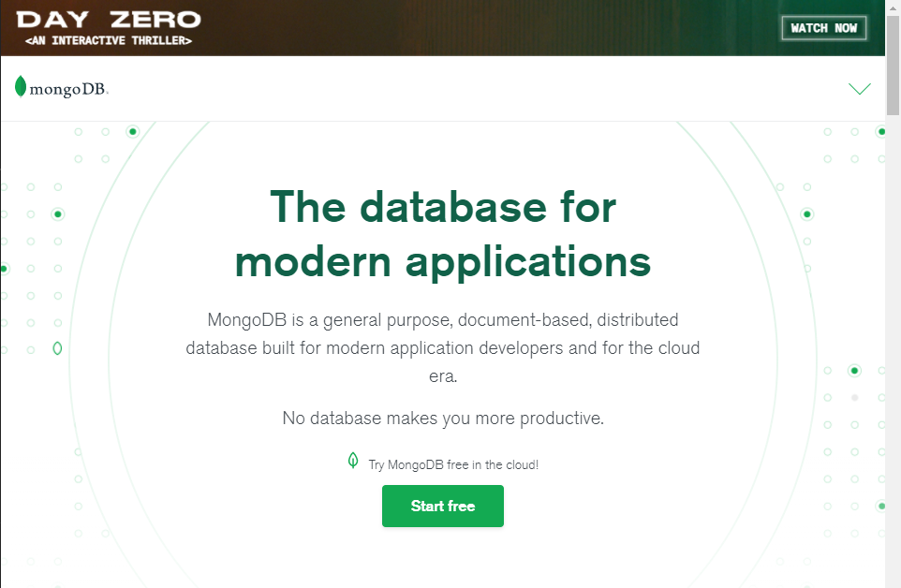Viewport: 901px width, 588px height.
Task: Click the MongoDB leaf logo
Action: click(x=21, y=87)
